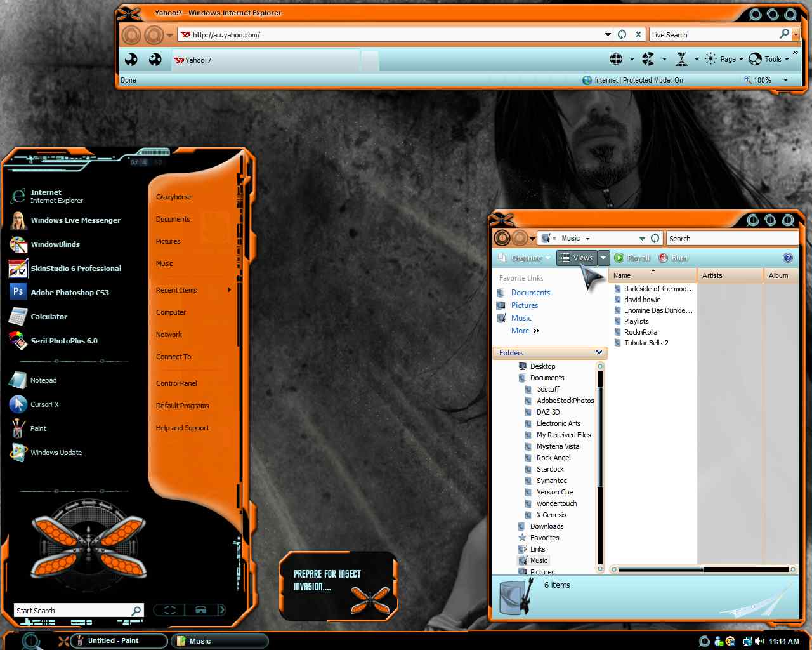Screen dimensions: 812x650
Task: Open the Tools menu dropdown in IE
Action: point(769,59)
